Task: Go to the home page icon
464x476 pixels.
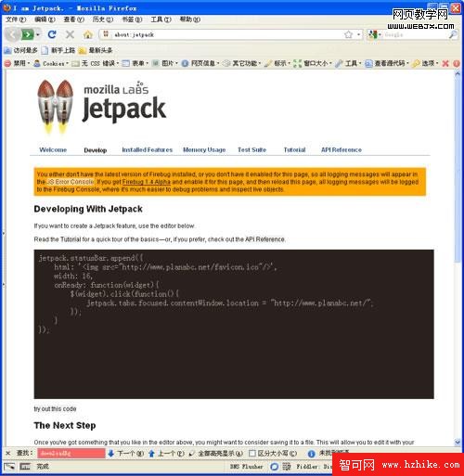Action: click(88, 34)
